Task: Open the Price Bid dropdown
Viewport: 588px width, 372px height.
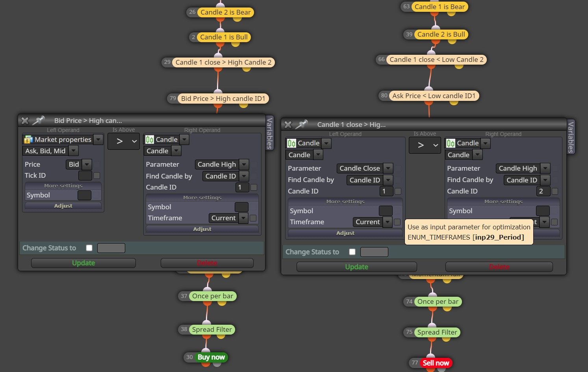Action: pos(87,164)
